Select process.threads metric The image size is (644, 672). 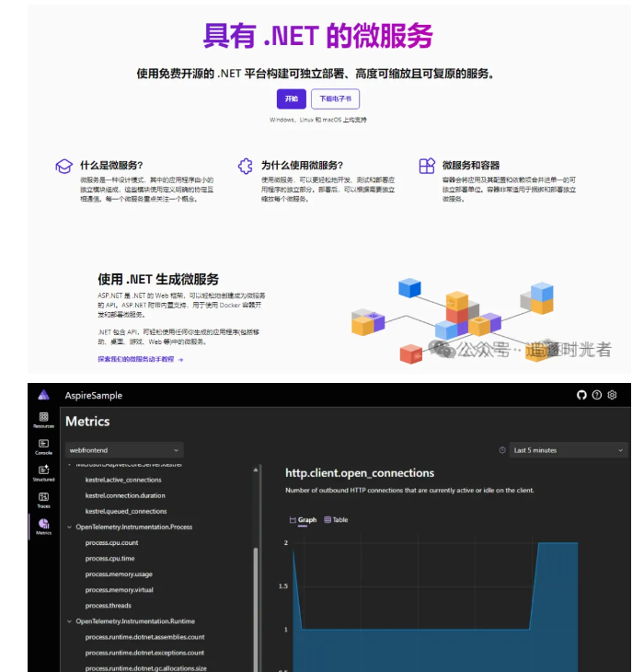109,606
